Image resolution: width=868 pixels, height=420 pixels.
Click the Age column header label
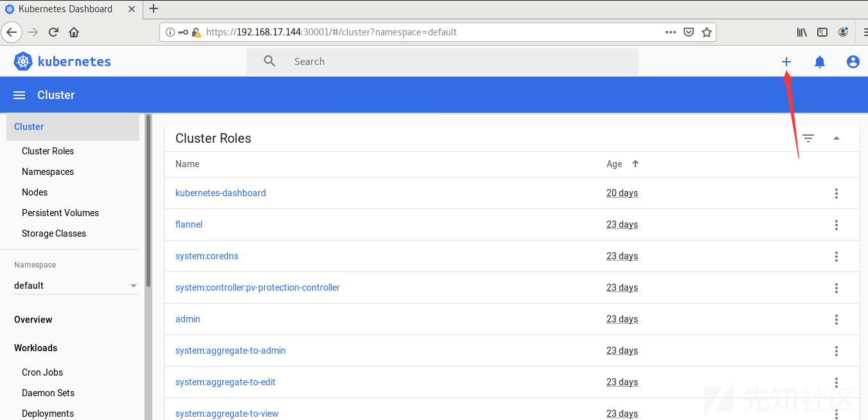click(614, 164)
